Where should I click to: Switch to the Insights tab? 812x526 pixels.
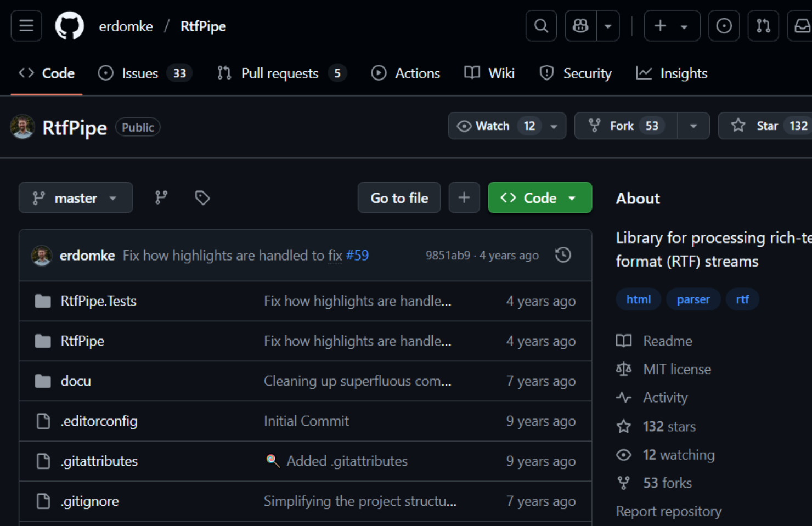[672, 73]
